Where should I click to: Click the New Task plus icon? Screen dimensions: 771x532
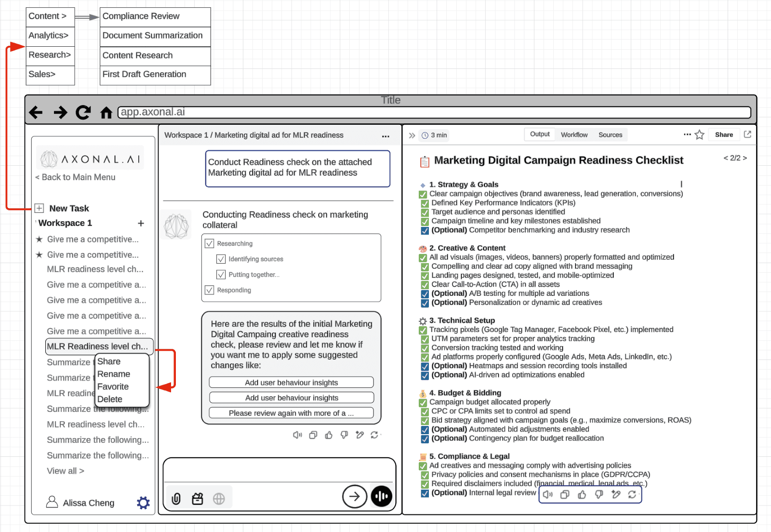point(40,208)
